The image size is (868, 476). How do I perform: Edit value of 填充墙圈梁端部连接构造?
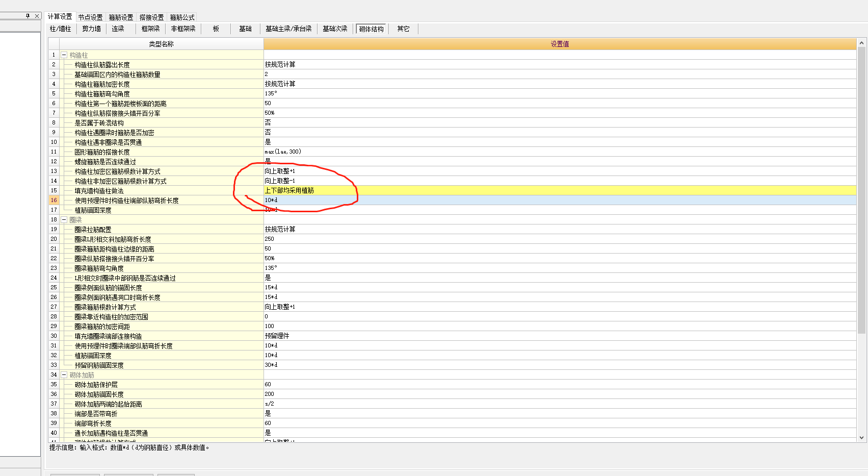coord(560,336)
